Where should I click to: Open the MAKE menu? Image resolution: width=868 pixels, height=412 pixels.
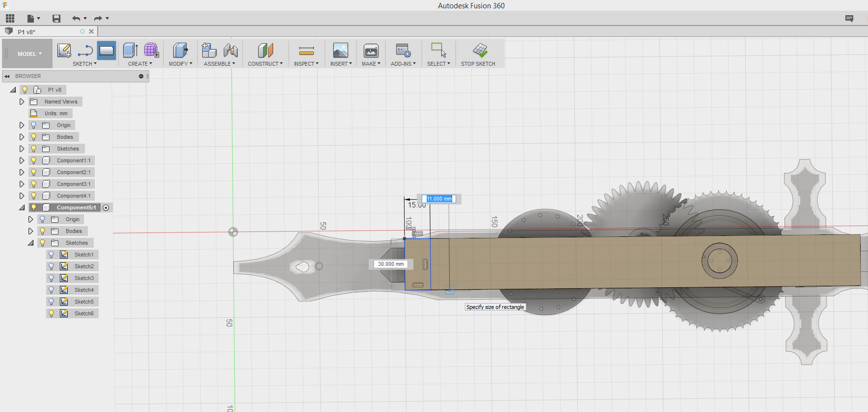371,64
